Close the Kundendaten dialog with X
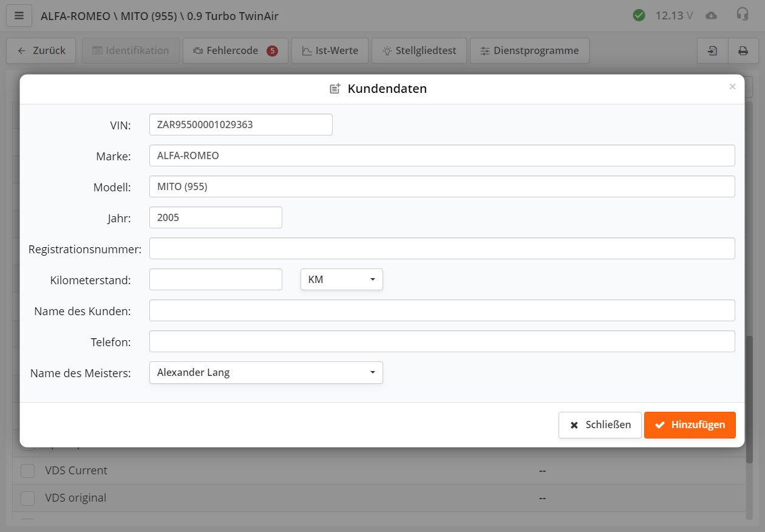 [732, 87]
